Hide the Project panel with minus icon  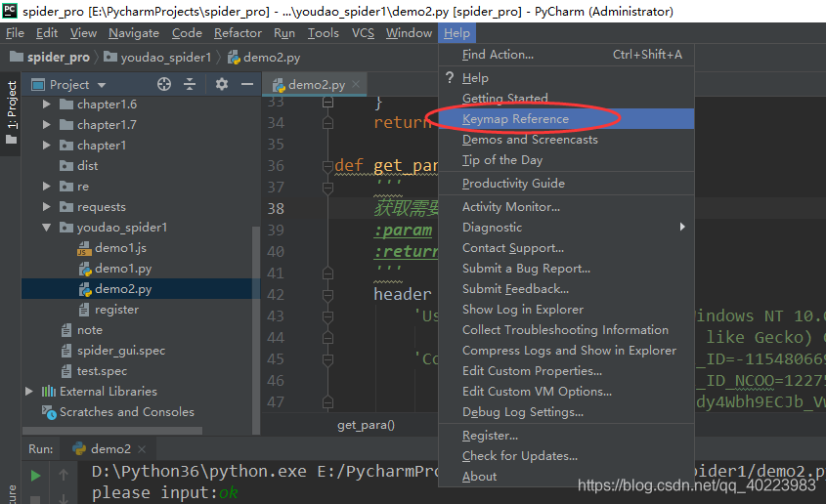click(247, 84)
